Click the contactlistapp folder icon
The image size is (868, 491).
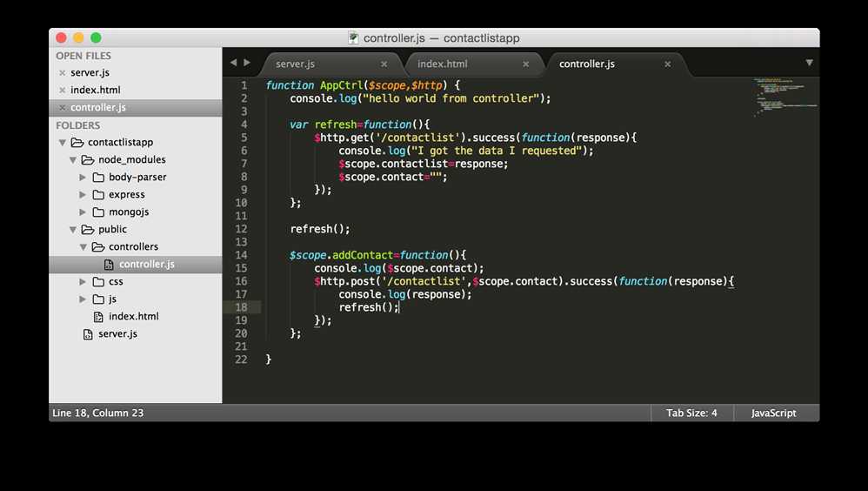77,143
